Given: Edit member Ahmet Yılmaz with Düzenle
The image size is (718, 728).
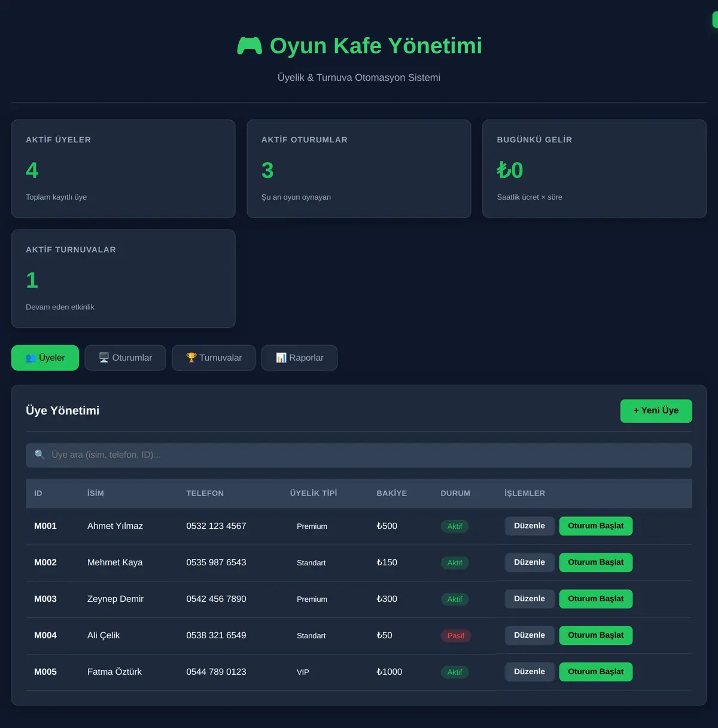Looking at the screenshot, I should [530, 526].
